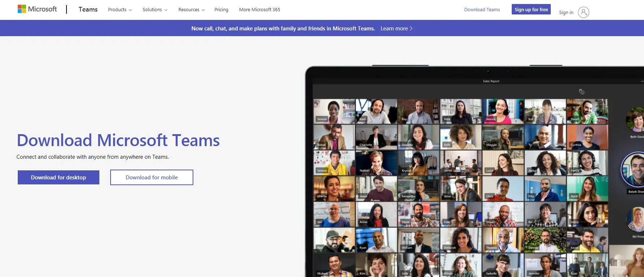Click the Learn more chevron arrow

coord(411,29)
